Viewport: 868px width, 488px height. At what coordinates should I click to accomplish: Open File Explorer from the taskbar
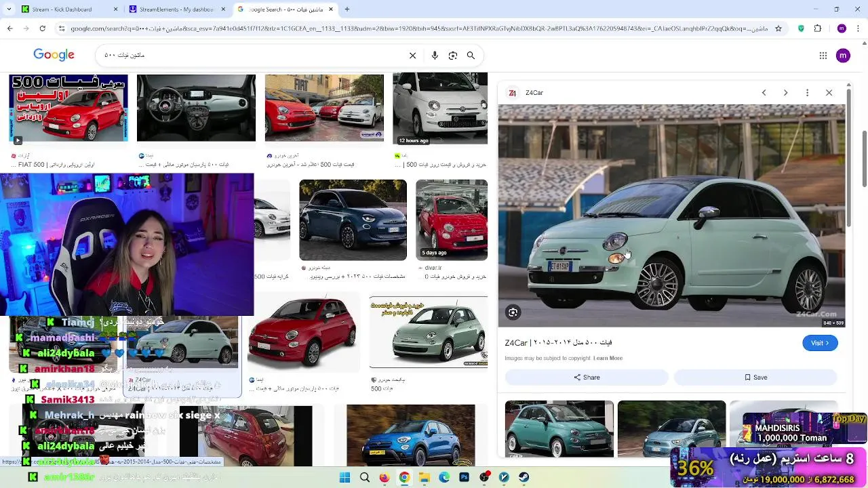(x=425, y=477)
